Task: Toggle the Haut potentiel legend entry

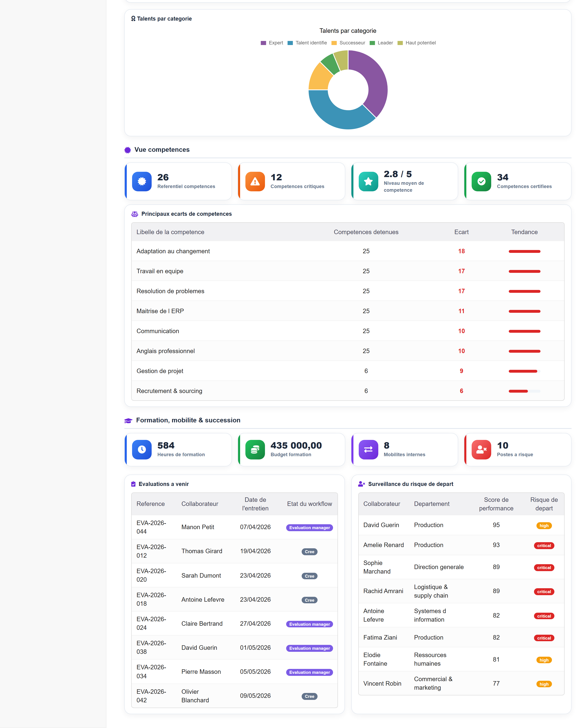Action: pyautogui.click(x=417, y=43)
